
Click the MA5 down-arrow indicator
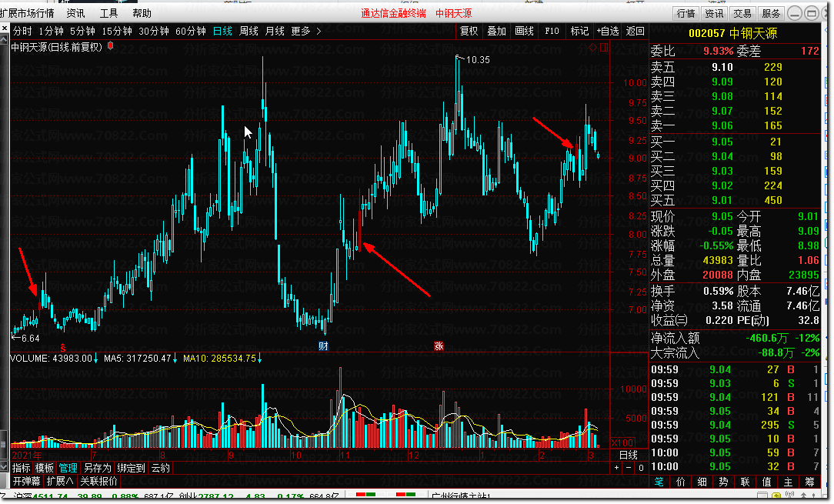pos(175,359)
